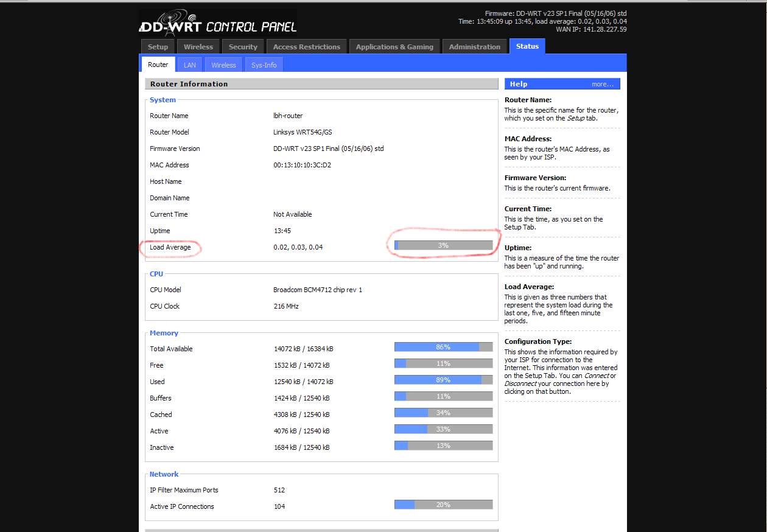
Task: Click the Active IP Connections 20% bar
Action: (x=443, y=505)
